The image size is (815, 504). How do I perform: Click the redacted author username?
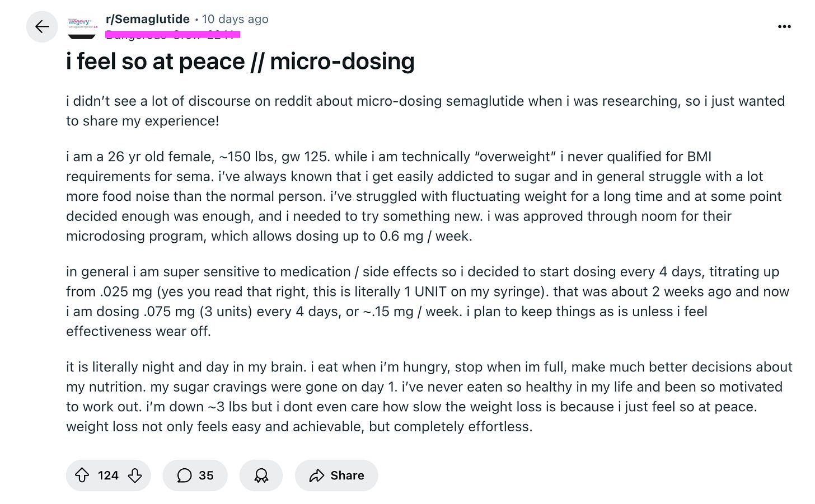(172, 35)
